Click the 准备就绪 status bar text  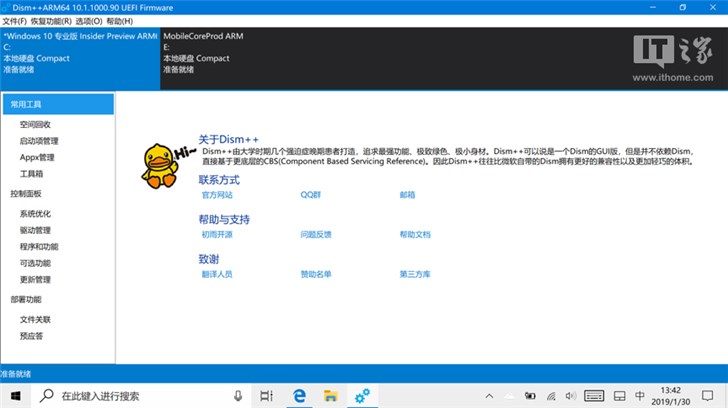[16, 374]
